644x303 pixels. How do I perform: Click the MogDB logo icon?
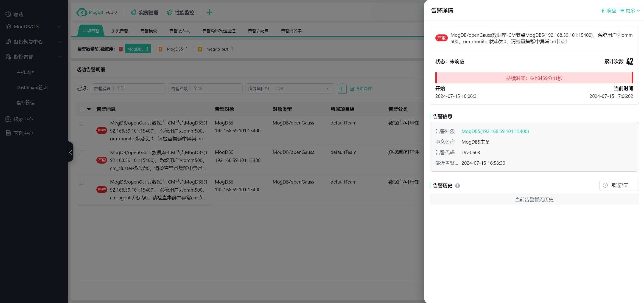pyautogui.click(x=82, y=12)
